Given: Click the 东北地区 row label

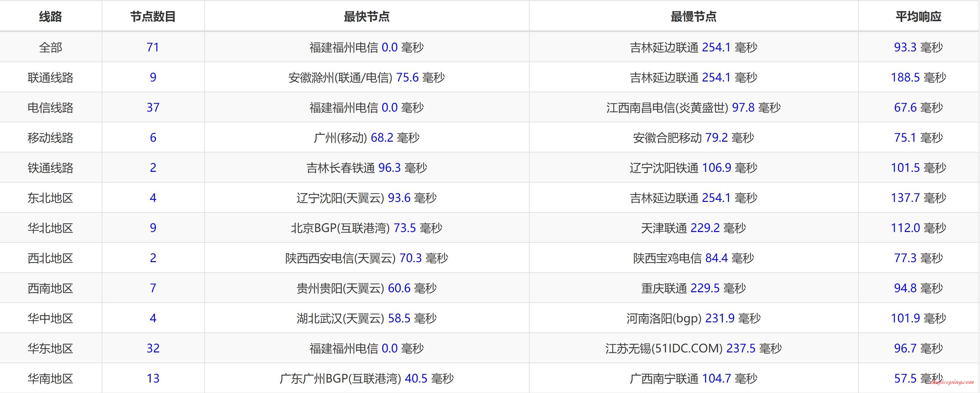Looking at the screenshot, I should pos(50,198).
